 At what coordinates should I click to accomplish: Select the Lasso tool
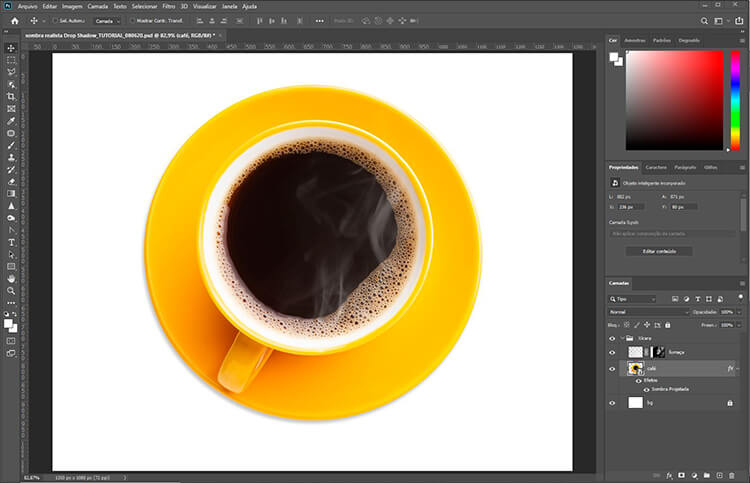point(11,72)
